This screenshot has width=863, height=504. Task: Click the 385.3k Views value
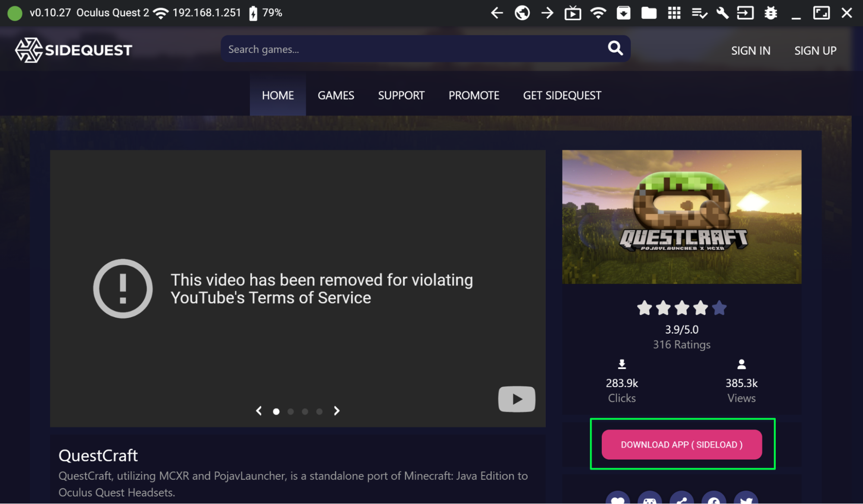(741, 383)
